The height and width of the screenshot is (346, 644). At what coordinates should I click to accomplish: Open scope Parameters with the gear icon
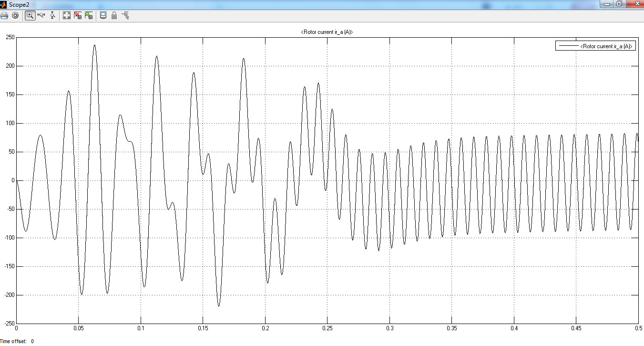(x=15, y=15)
